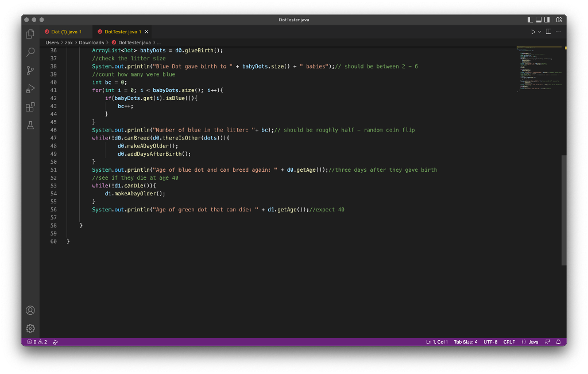Click the split editor right icon
588x374 pixels.
point(548,32)
